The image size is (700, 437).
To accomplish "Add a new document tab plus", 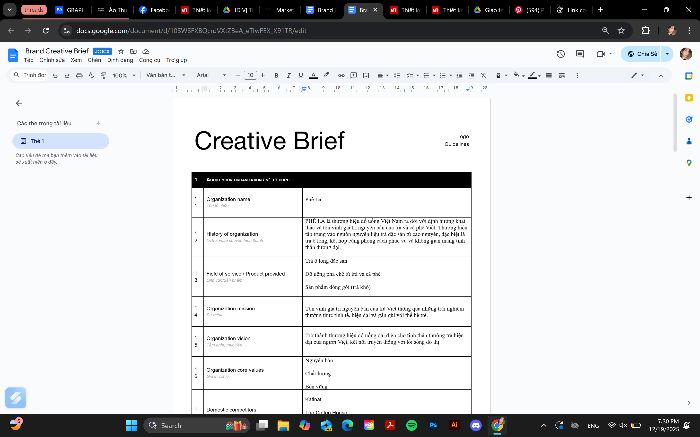I will pyautogui.click(x=98, y=123).
